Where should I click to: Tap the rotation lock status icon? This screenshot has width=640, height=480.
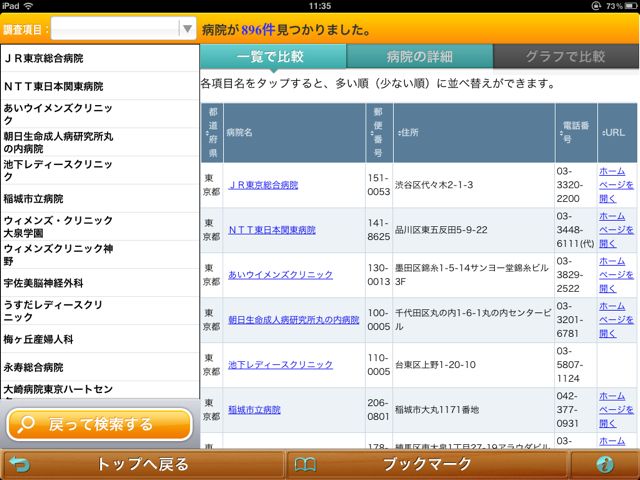[x=596, y=6]
